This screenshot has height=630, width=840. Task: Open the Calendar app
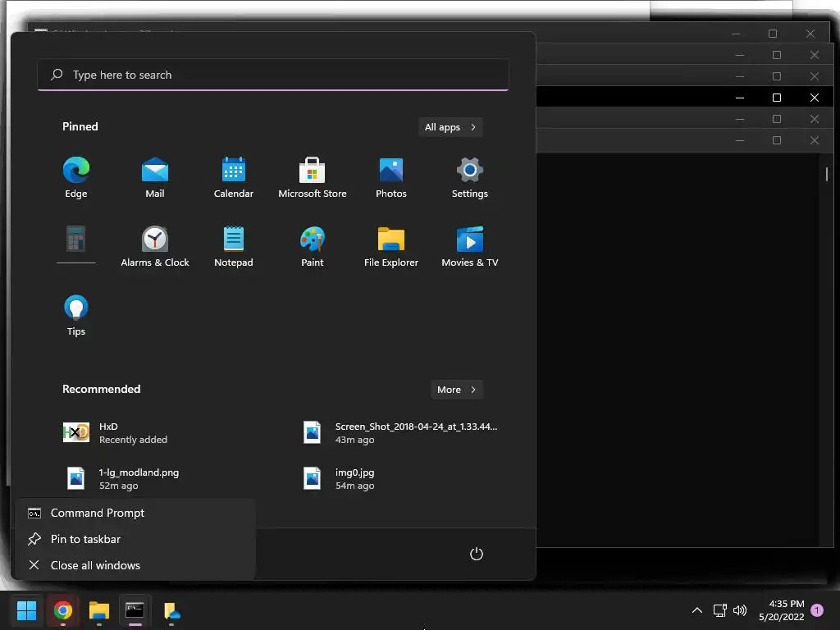coord(234,178)
